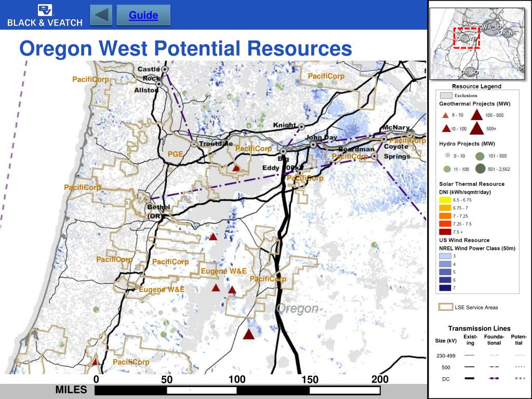Click the MILES scale bar label
The width and height of the screenshot is (532, 399).
(x=71, y=390)
